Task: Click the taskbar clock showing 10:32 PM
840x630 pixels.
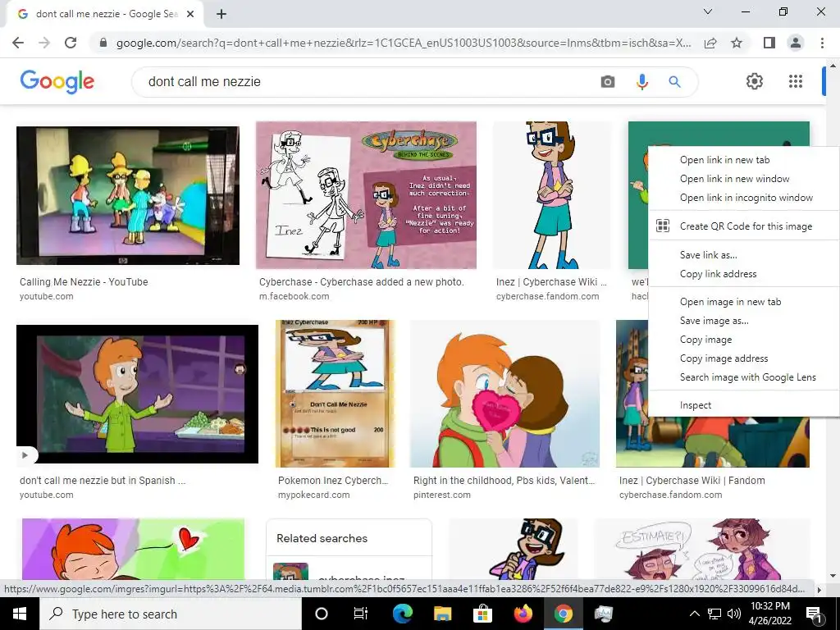Action: click(x=769, y=614)
